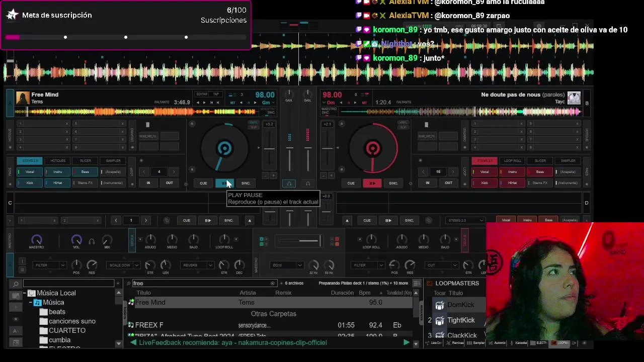Select HOTCUES pad tab on deck A
Image resolution: width=644 pixels, height=362 pixels.
pos(58,161)
